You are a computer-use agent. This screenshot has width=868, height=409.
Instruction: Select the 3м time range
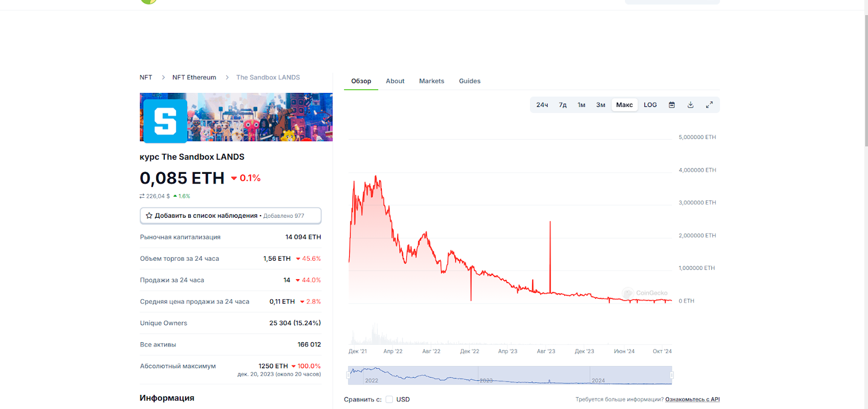click(601, 105)
